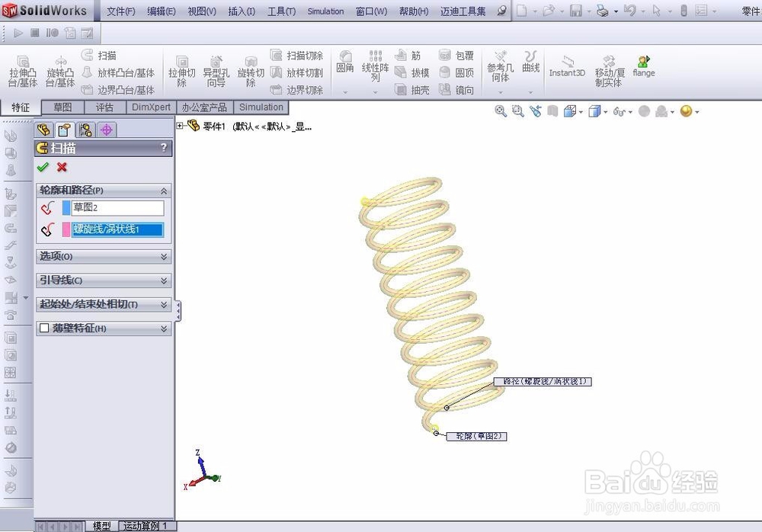Viewport: 762px width, 532px height.
Task: Click the Zoom to Fit magnifier icon
Action: coord(501,111)
